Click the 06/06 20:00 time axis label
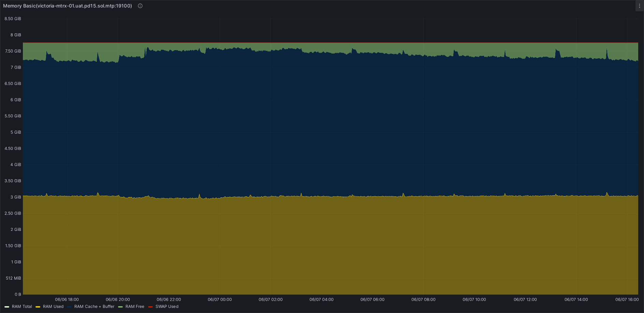 pyautogui.click(x=118, y=300)
